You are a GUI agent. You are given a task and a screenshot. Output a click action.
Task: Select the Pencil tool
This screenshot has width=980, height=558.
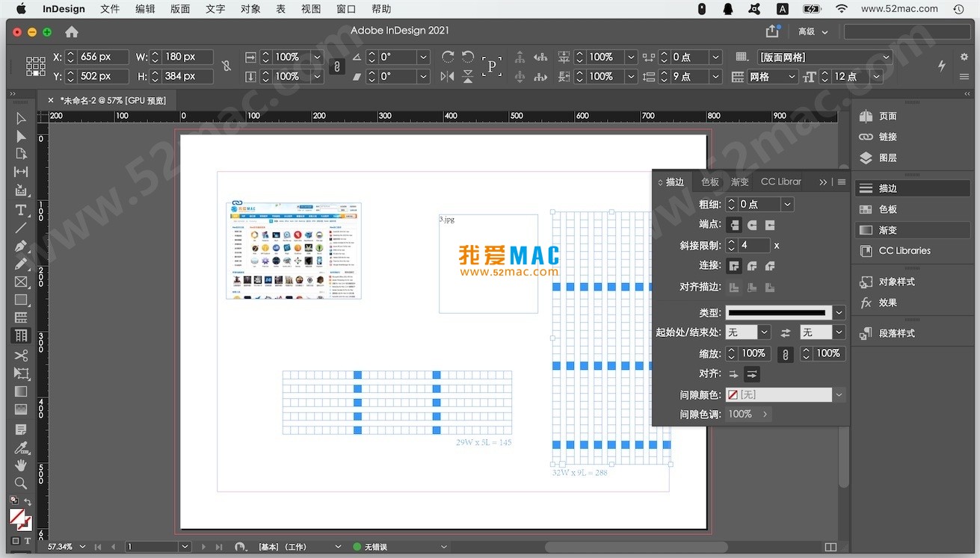point(21,264)
